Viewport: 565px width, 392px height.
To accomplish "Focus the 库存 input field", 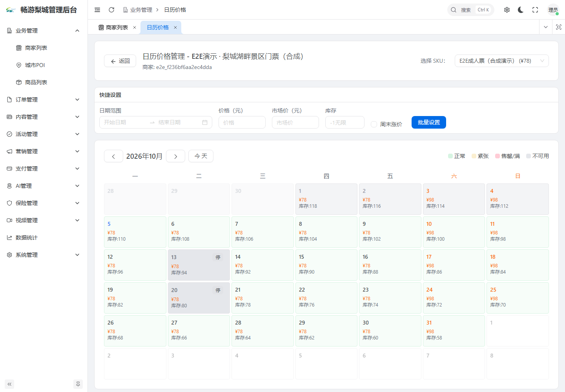I will [x=345, y=122].
